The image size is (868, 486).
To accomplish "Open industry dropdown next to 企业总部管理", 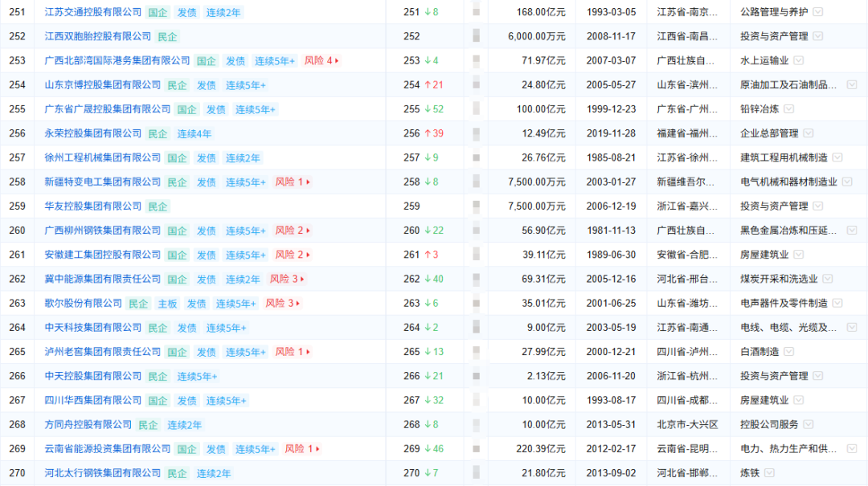I will click(809, 133).
